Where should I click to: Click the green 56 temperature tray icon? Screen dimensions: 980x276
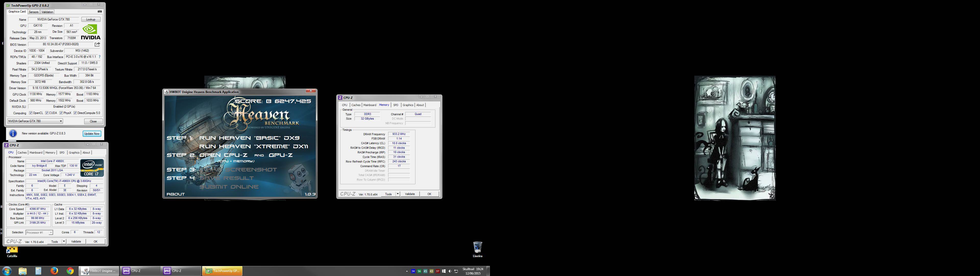419,271
